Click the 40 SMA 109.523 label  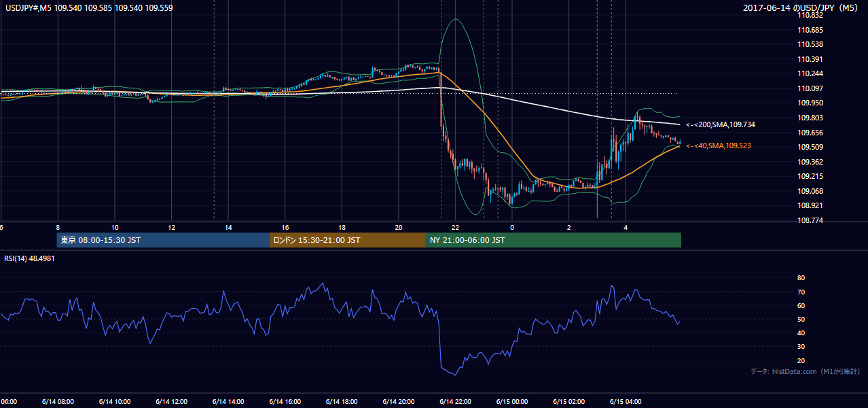(718, 146)
